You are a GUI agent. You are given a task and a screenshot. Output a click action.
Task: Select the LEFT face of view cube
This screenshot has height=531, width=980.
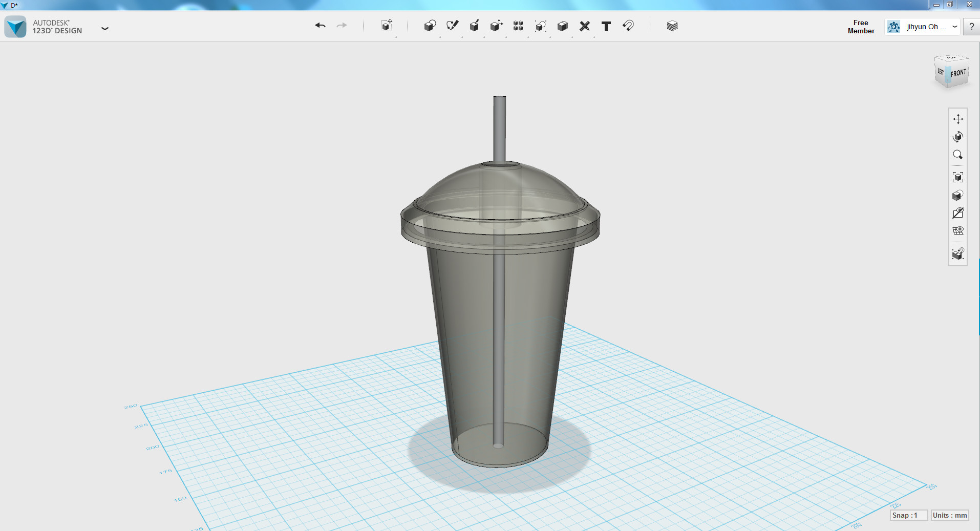pos(941,72)
